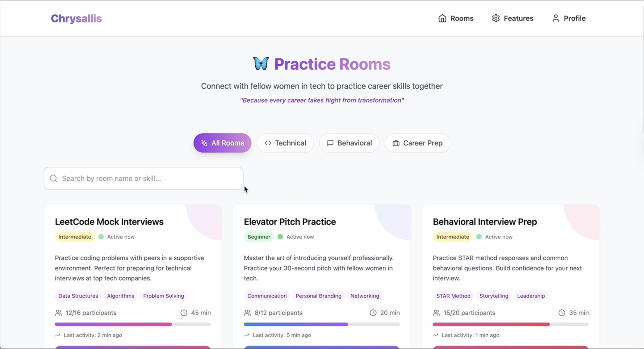The height and width of the screenshot is (349, 644).
Task: Click the chat bubble icon on Behavioral
Action: click(330, 143)
